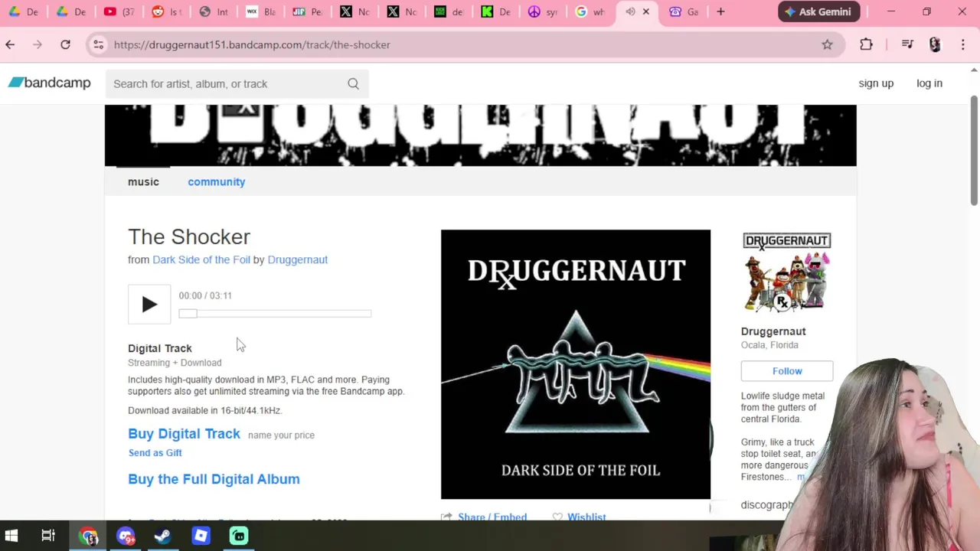Screen dimensions: 980x551
Task: Open Task View in the taskbar
Action: pos(48,536)
